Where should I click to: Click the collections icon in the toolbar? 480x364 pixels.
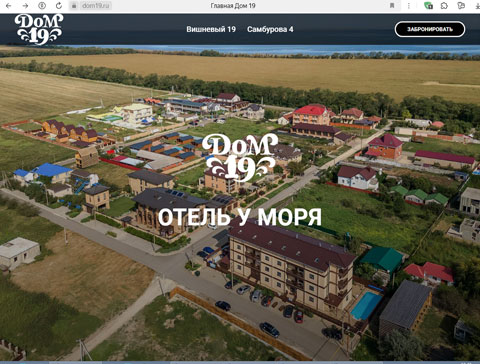461,6
